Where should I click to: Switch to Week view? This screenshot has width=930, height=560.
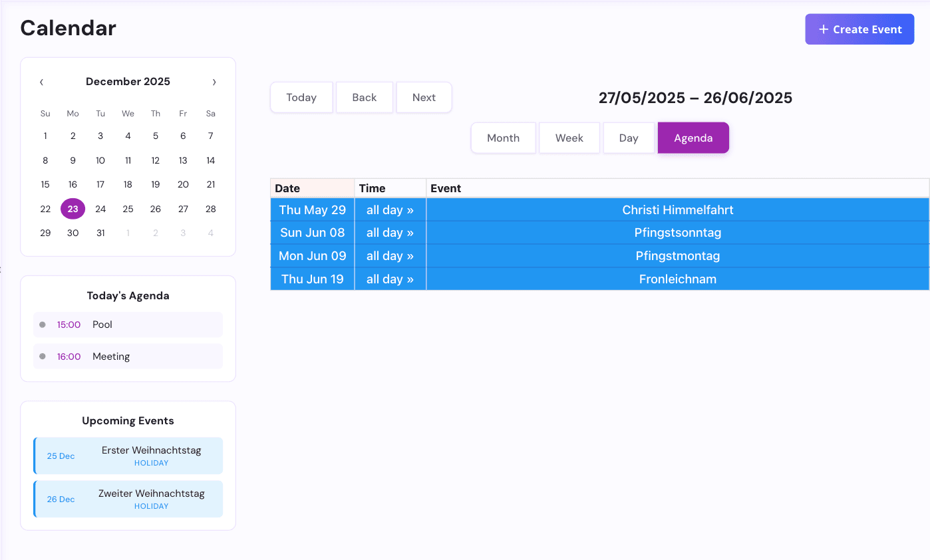click(x=569, y=138)
